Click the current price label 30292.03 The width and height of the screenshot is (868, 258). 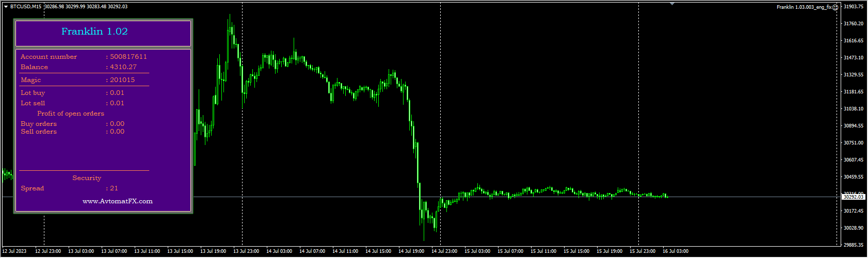853,197
